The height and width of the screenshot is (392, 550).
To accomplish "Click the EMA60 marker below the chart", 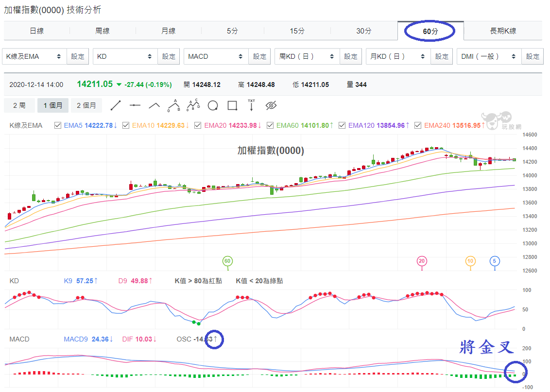I will pyautogui.click(x=227, y=261).
